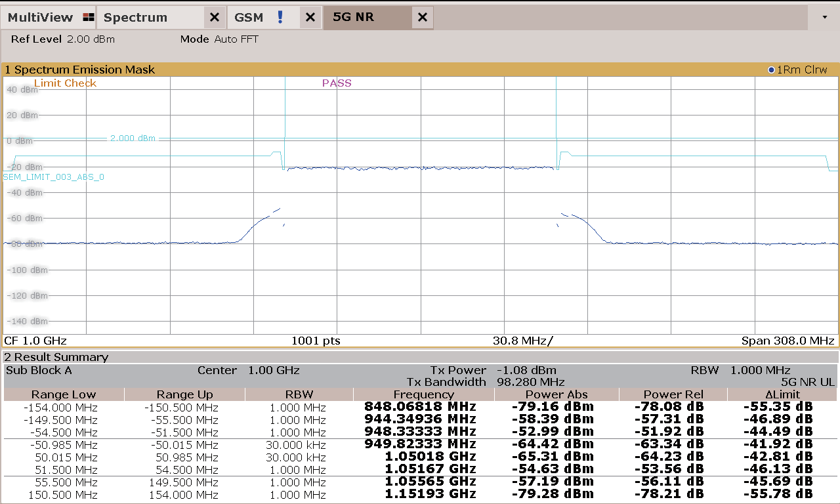Close the GSM tab
This screenshot has width=840, height=504.
click(x=311, y=18)
